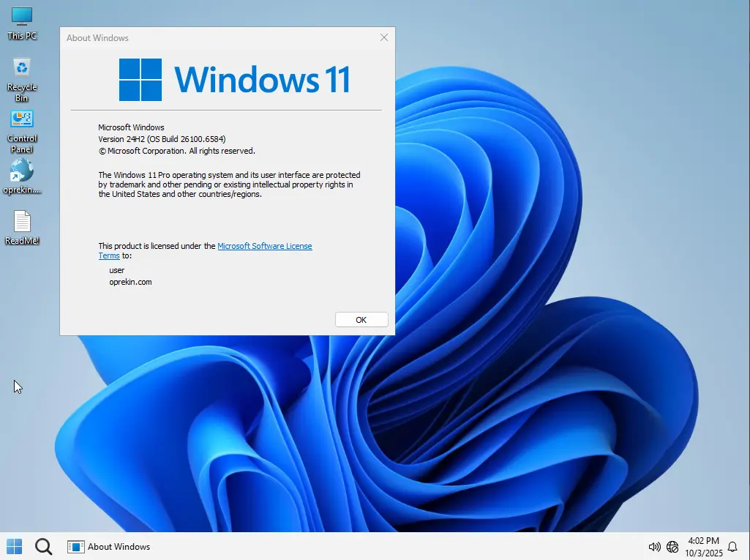
Task: Click the Microsoft Corporation copyright line
Action: [x=176, y=151]
